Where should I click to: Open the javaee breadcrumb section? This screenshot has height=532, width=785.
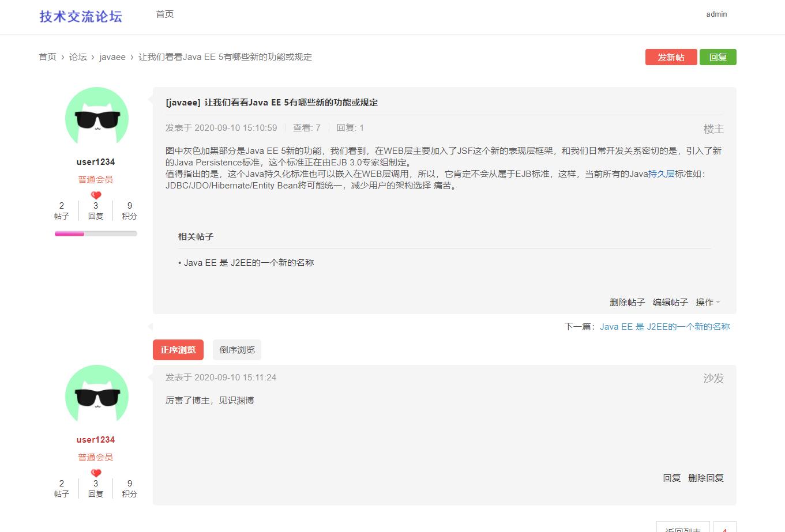[112, 56]
